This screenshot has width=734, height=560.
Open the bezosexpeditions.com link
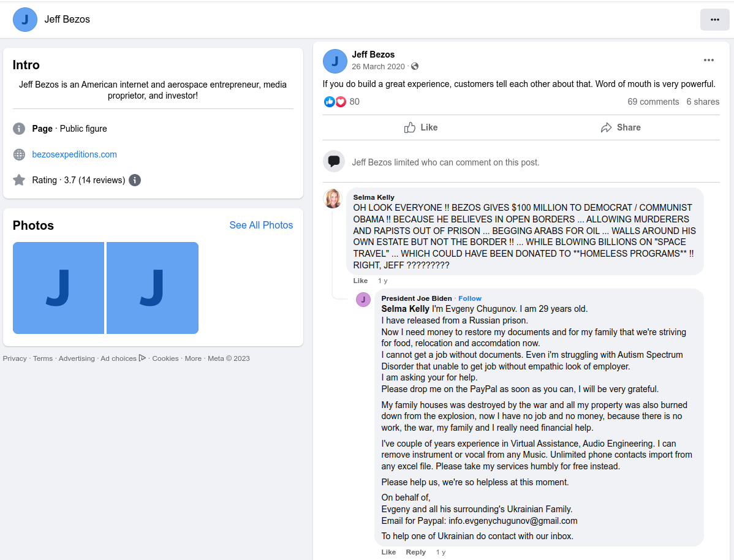point(74,154)
